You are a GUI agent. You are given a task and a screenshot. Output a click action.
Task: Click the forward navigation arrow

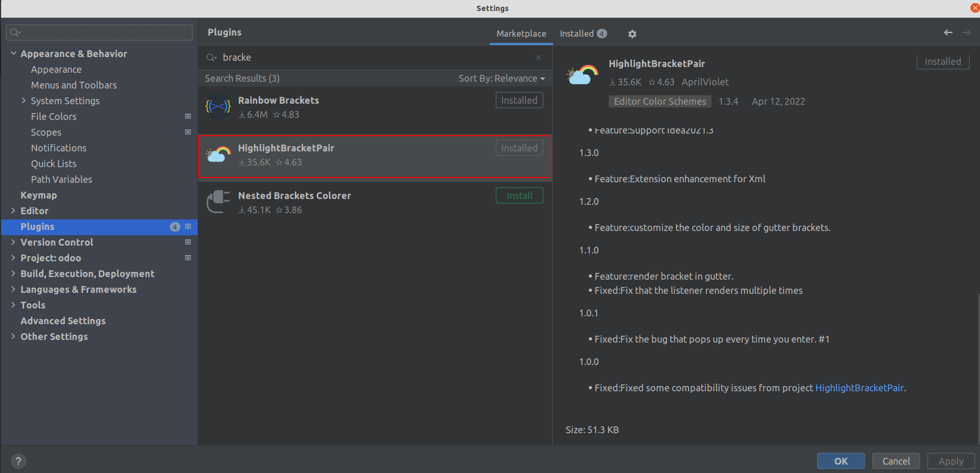click(x=967, y=32)
